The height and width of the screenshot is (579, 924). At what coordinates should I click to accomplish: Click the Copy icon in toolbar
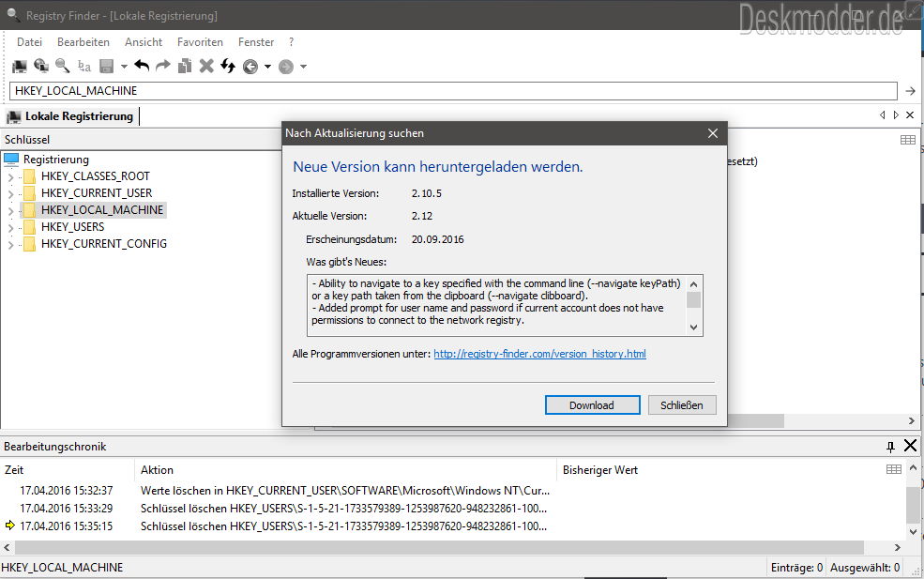(185, 66)
